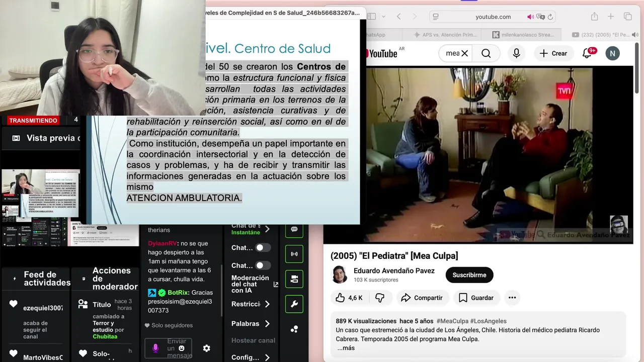The image size is (644, 362).
Task: Click the YouTube page vertical scrollbar
Action: tap(637, 68)
